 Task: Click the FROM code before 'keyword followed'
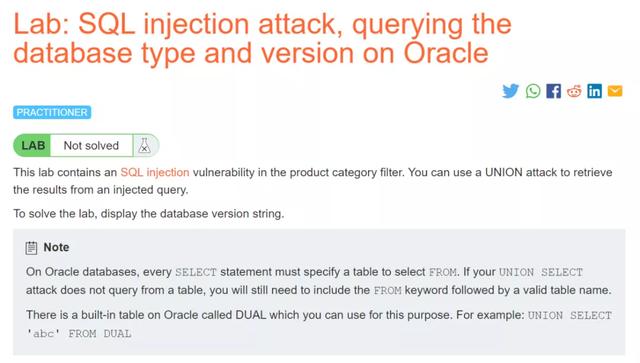pos(387,291)
